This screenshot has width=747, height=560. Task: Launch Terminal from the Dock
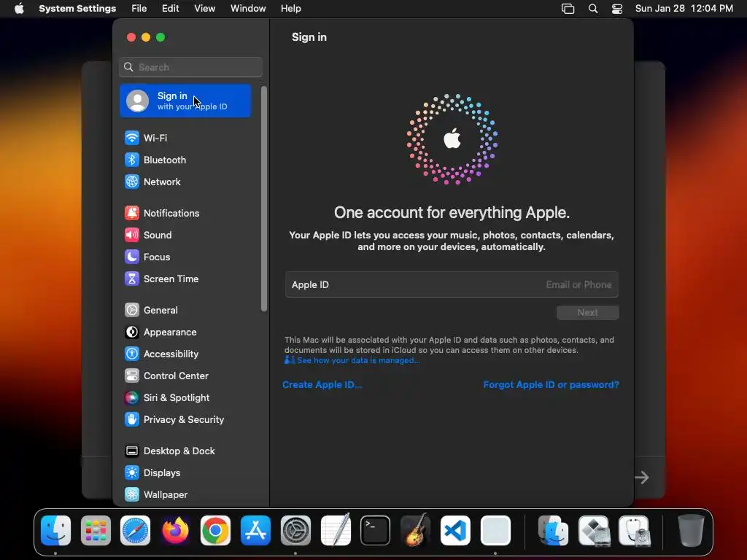coord(376,531)
